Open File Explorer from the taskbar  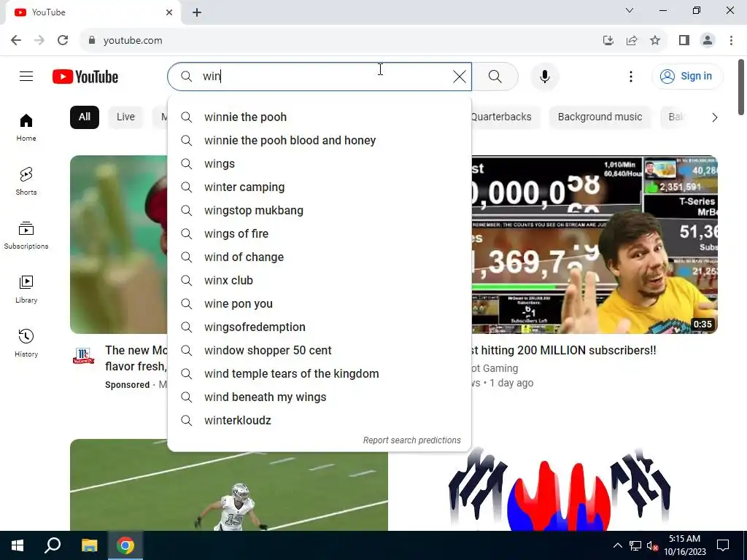tap(89, 545)
